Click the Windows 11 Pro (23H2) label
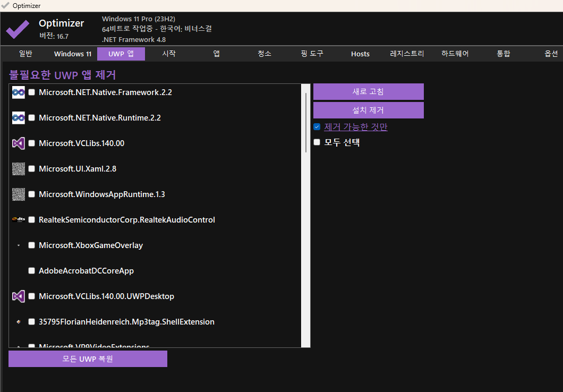Viewport: 563px width, 392px height. 139,19
